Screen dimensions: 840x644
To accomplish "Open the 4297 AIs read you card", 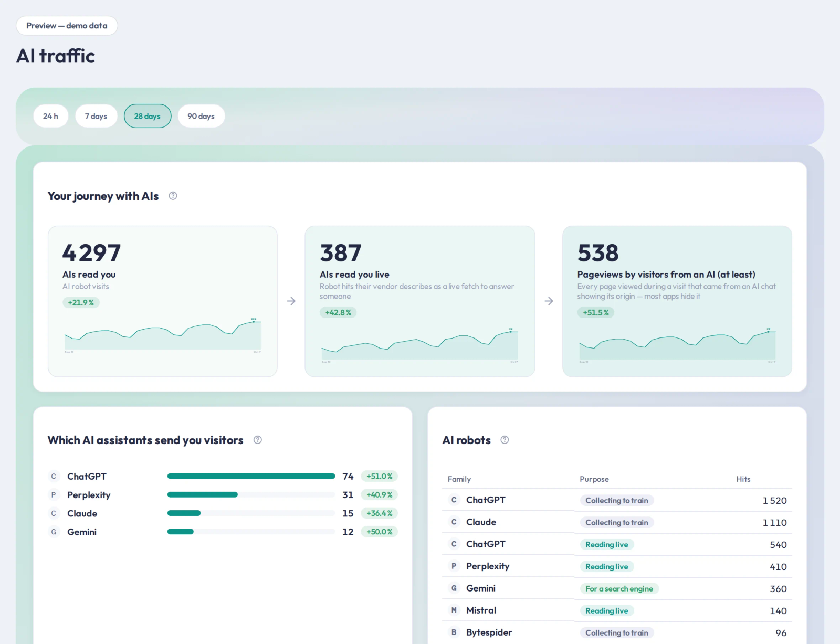I will tap(163, 301).
